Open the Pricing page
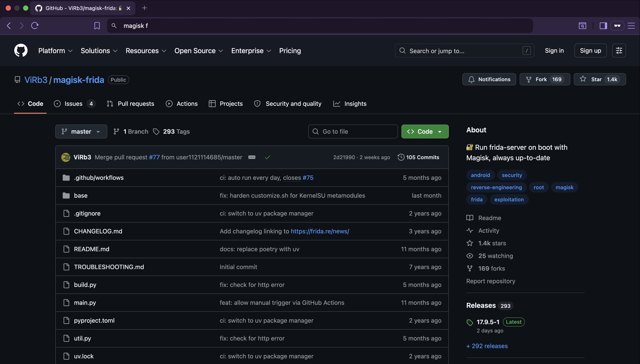 click(290, 51)
